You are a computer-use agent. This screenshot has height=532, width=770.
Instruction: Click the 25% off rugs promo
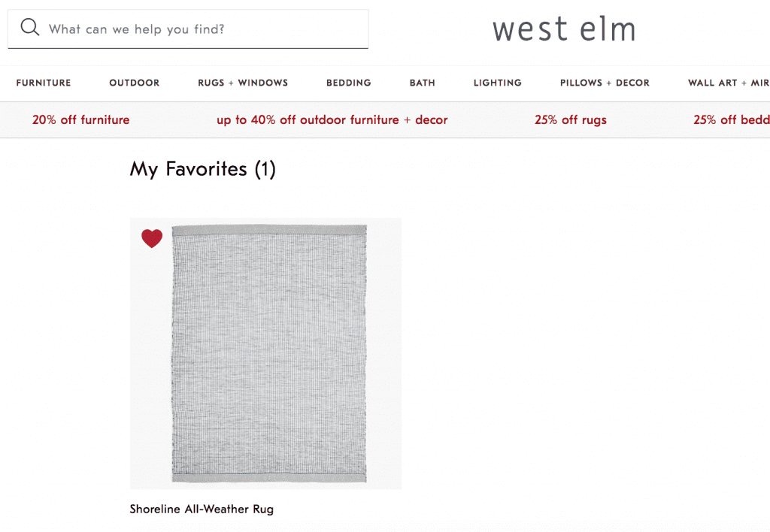point(571,119)
